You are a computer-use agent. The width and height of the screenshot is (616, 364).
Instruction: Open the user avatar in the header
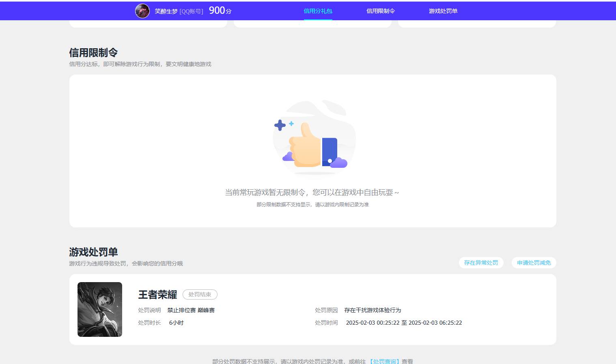click(142, 11)
